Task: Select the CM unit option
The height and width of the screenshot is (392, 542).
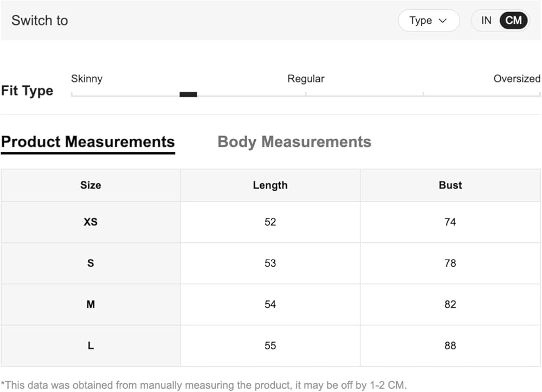Action: tap(513, 21)
